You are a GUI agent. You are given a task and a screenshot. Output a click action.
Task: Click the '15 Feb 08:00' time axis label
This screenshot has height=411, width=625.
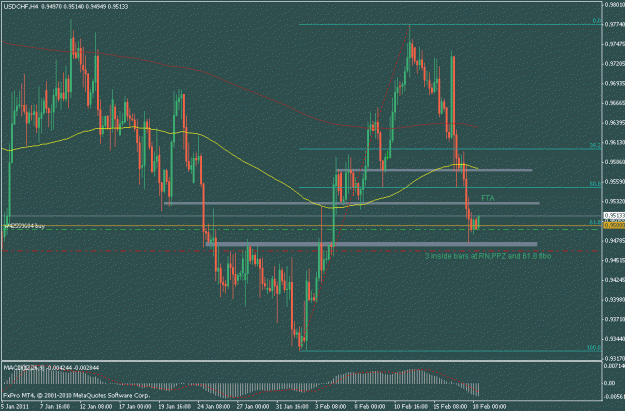pos(450,407)
